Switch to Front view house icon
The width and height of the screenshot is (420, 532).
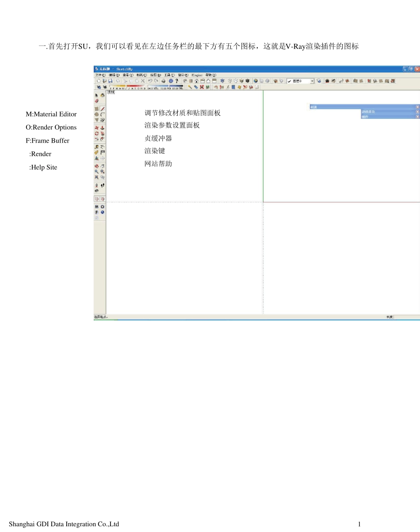click(197, 81)
